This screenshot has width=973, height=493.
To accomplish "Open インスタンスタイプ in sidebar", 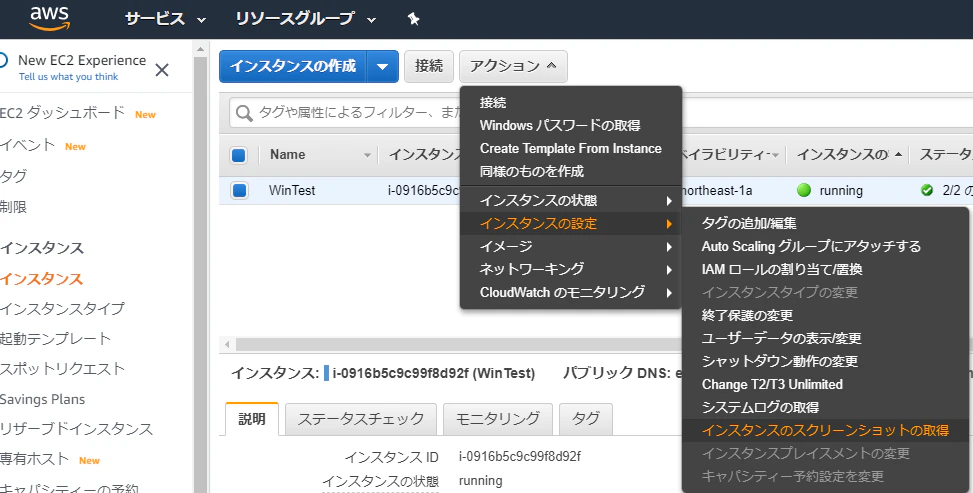I will 62,309.
